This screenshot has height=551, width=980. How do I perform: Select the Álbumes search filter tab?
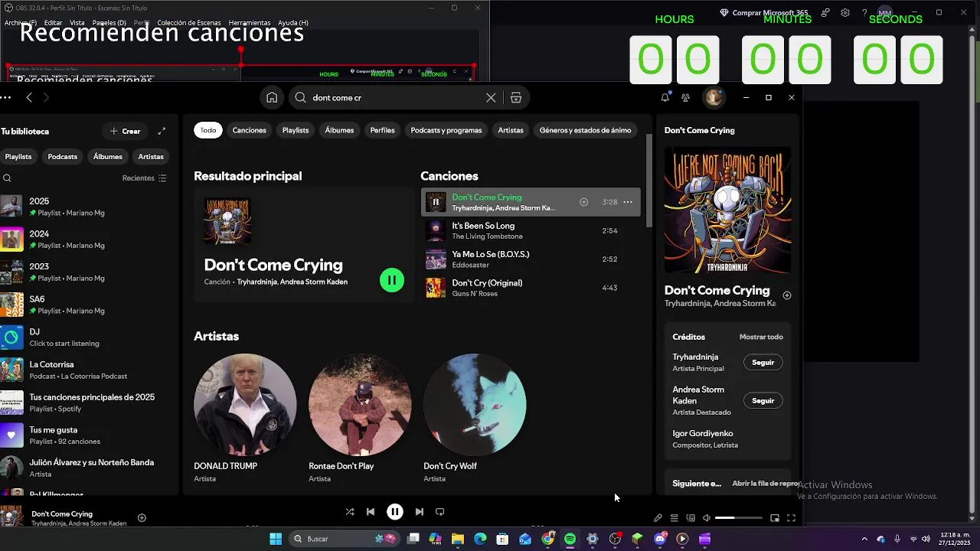point(339,130)
